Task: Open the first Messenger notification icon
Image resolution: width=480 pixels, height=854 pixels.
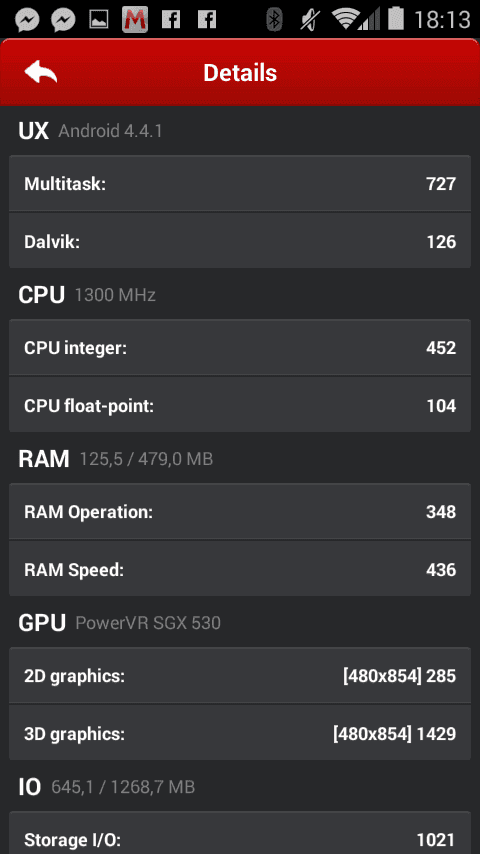Action: pos(27,20)
